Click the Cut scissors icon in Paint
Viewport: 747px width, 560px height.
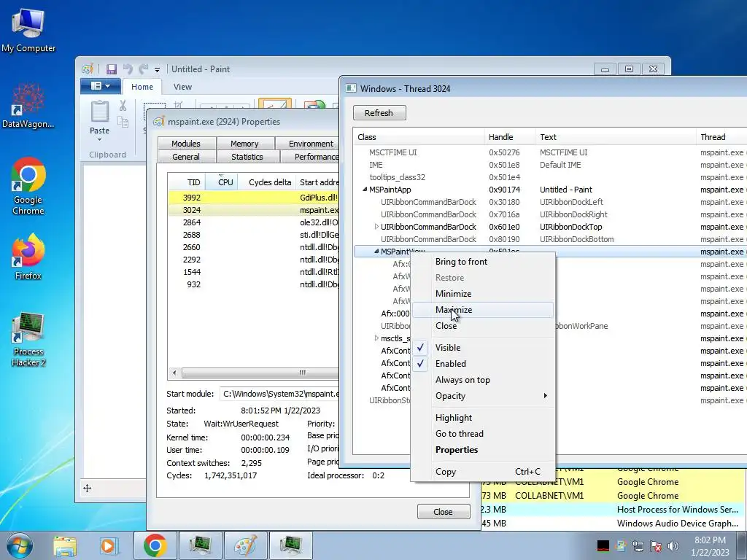123,106
